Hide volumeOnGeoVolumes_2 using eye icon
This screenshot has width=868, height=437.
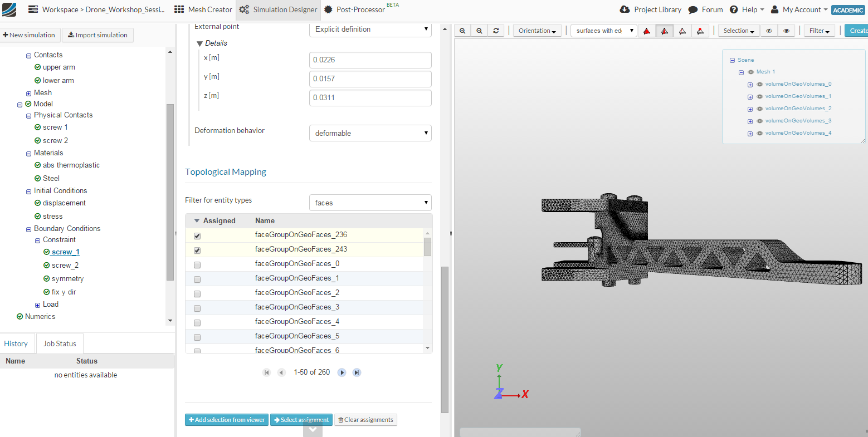click(x=759, y=109)
